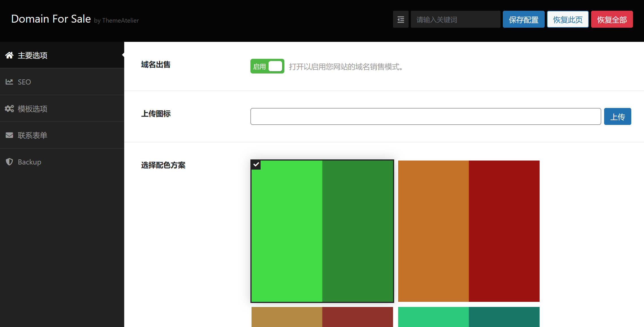Collapse sidebar with the outdent menu icon

(x=401, y=20)
